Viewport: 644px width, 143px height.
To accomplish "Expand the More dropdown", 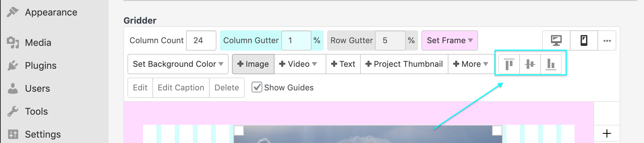I will 471,64.
